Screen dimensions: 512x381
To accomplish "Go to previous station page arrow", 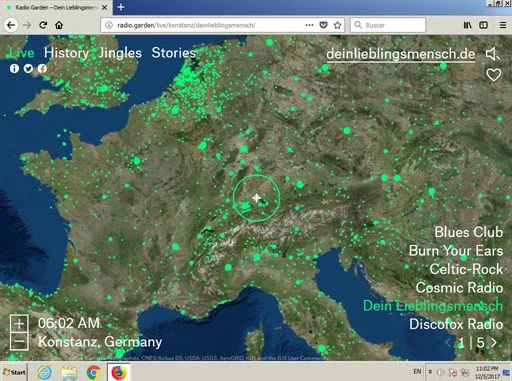I will click(448, 342).
